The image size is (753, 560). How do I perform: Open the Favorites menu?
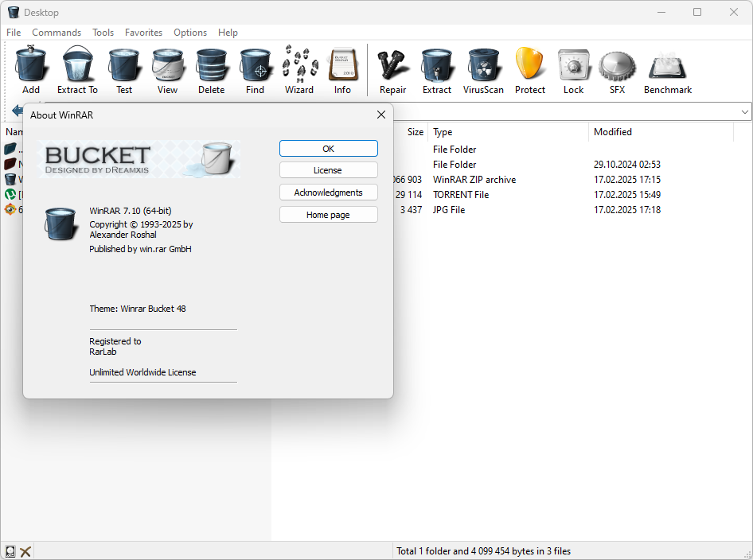(143, 32)
